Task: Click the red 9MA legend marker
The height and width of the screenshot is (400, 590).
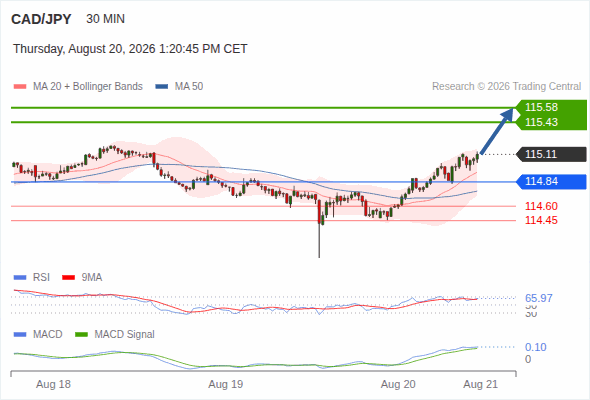Action: [68, 278]
